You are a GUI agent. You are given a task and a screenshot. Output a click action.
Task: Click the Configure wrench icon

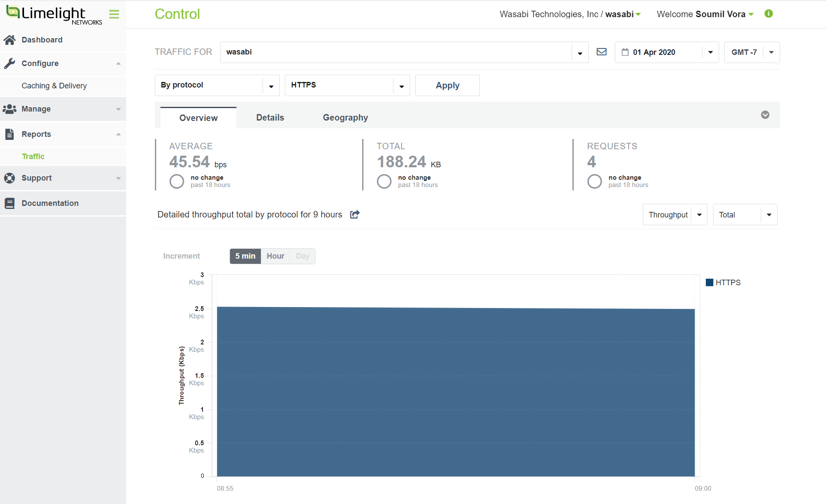(9, 63)
